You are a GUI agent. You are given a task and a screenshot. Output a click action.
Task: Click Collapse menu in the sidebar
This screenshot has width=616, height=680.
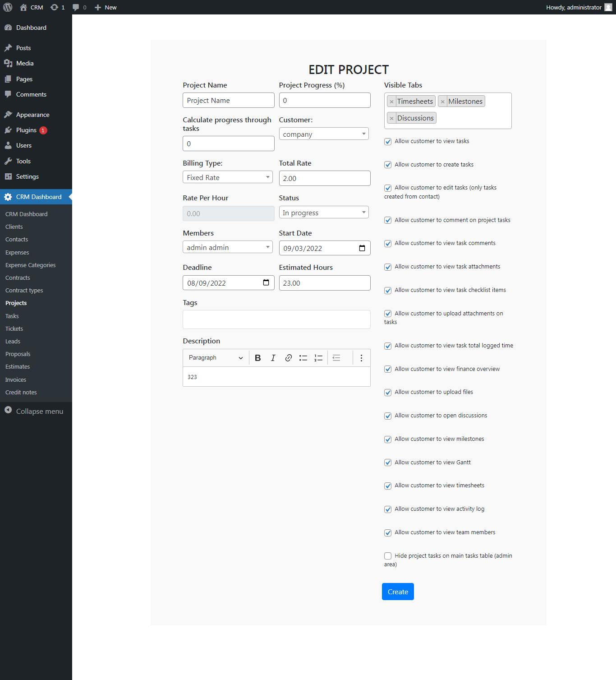point(39,411)
